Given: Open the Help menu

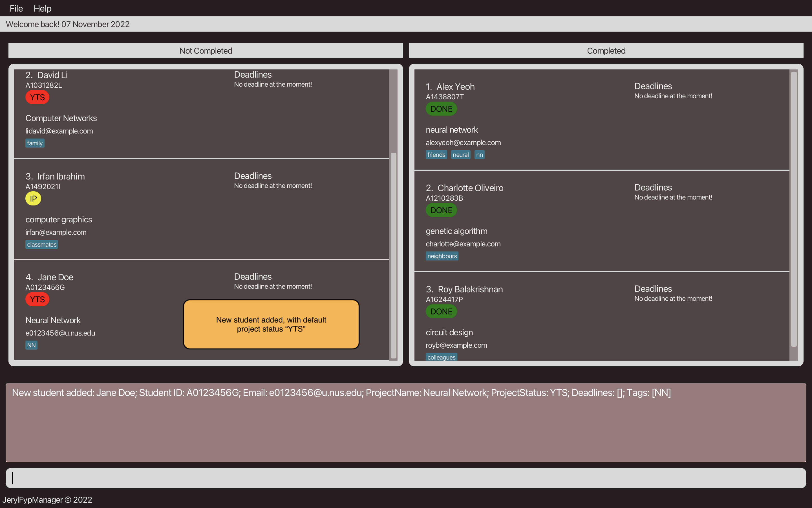Looking at the screenshot, I should pyautogui.click(x=42, y=8).
